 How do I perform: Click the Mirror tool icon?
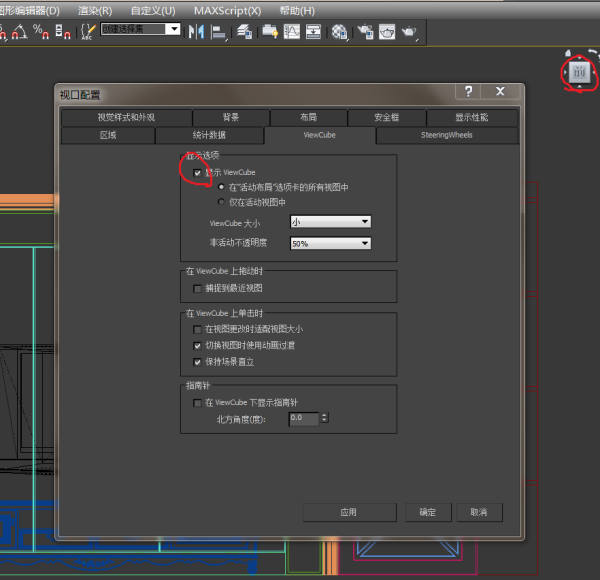pos(196,31)
